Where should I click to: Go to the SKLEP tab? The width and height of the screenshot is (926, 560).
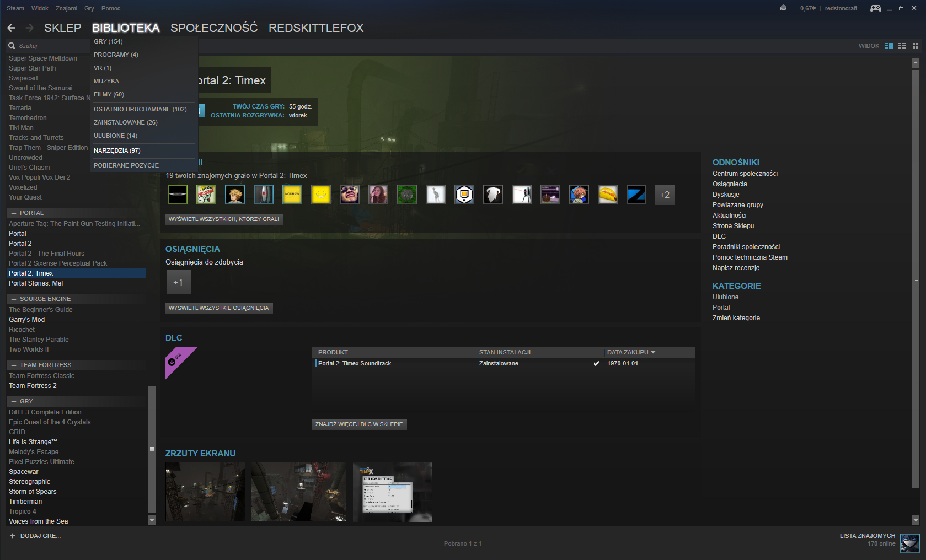coord(63,28)
